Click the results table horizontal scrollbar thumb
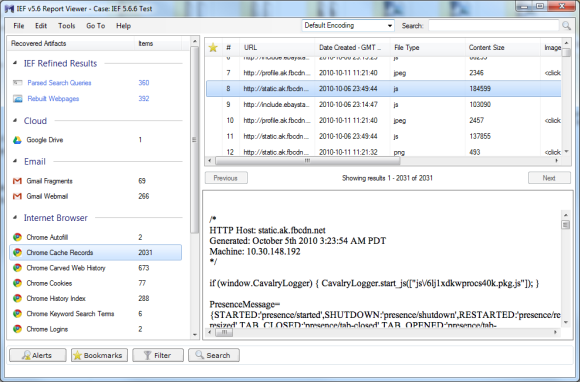Image resolution: width=580 pixels, height=382 pixels. click(307, 161)
